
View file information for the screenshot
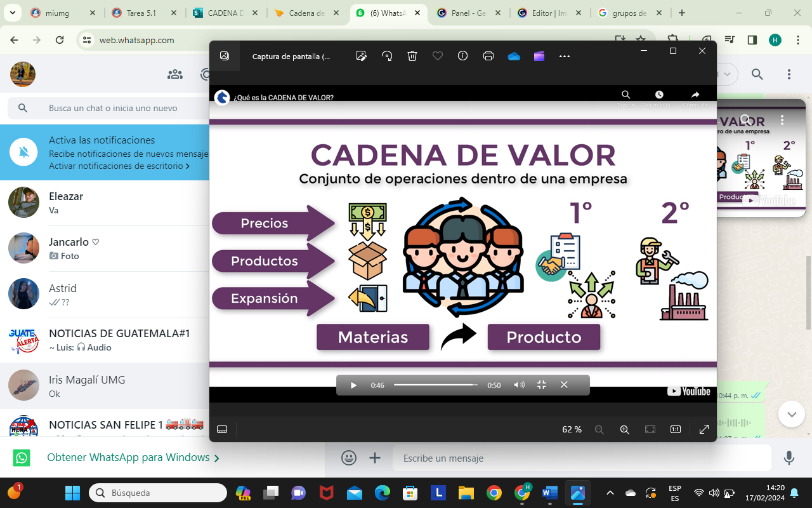coord(462,56)
